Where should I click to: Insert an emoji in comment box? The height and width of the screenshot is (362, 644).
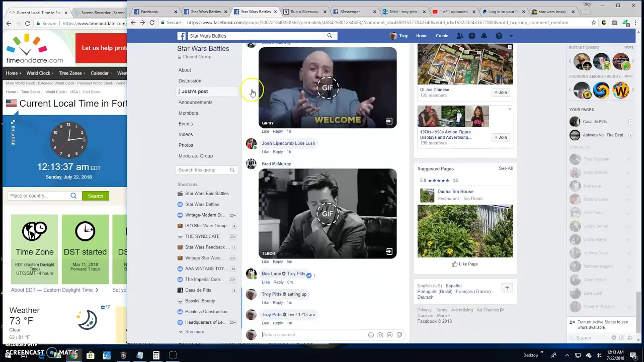click(371, 335)
